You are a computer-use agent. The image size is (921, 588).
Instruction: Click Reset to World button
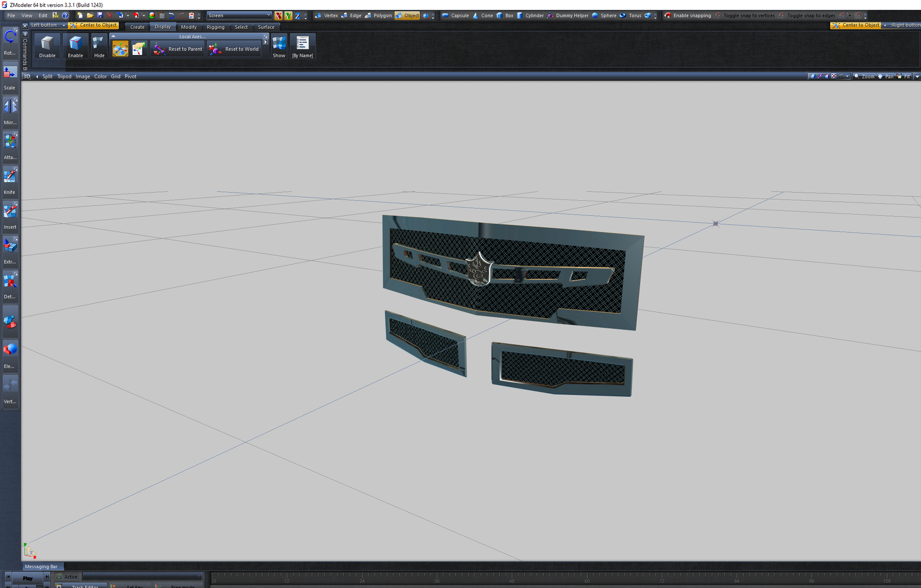point(234,49)
